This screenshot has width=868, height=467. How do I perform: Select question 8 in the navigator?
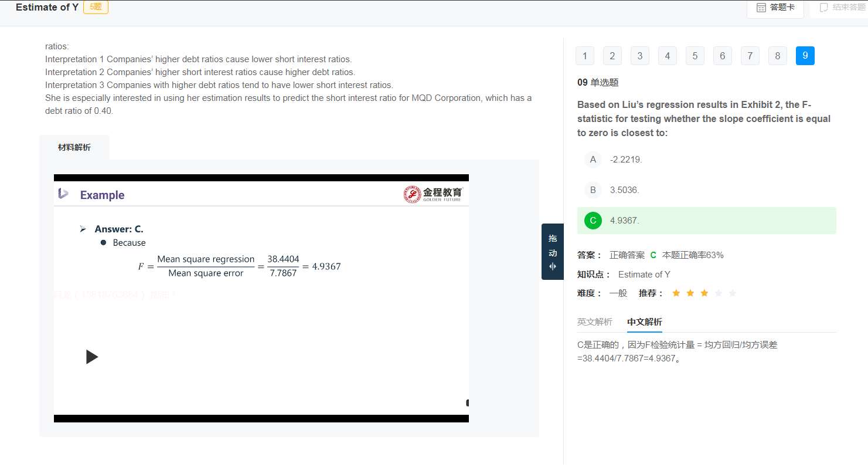tap(777, 56)
